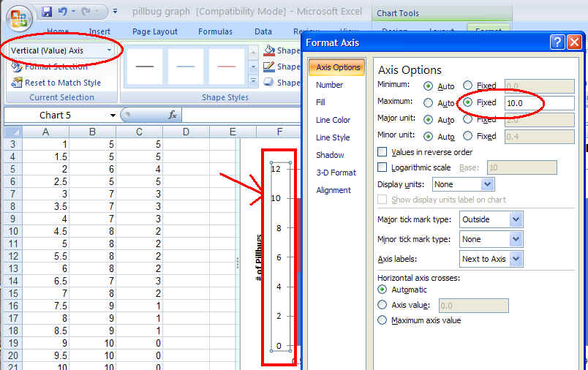Select column D header
The height and width of the screenshot is (370, 588).
coord(186,132)
